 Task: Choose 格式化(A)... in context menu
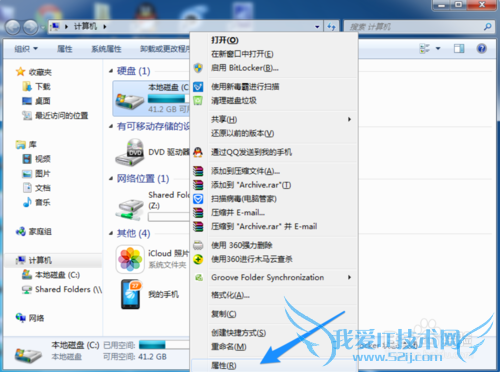pos(274,295)
